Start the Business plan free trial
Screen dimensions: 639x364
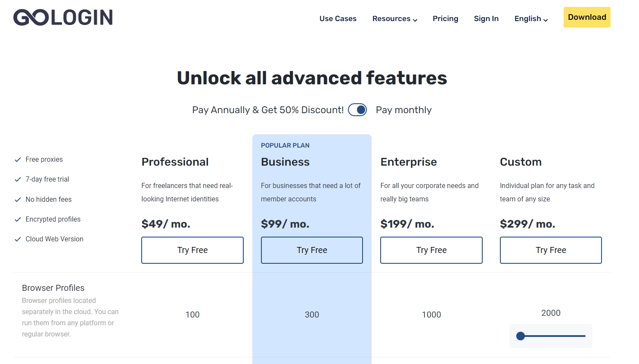312,250
